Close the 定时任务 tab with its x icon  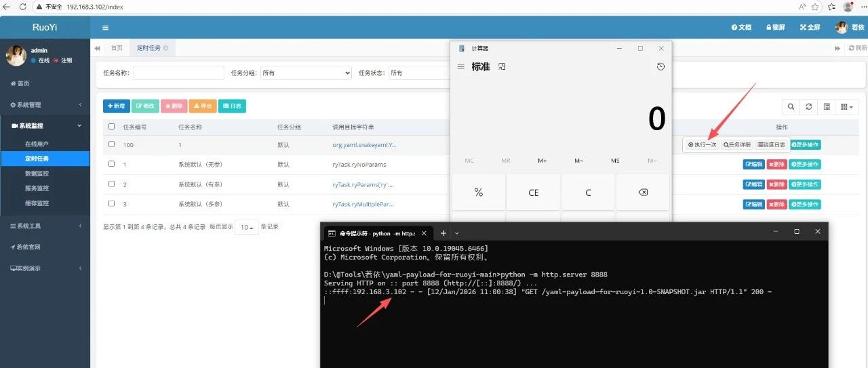[166, 48]
